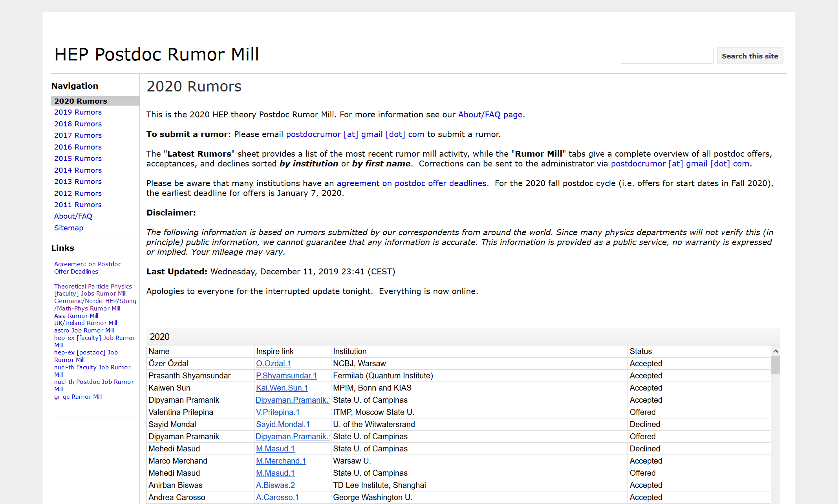Viewport: 838px width, 504px height.
Task: Open Inspire link O.Ozdal.1
Action: pyautogui.click(x=273, y=363)
